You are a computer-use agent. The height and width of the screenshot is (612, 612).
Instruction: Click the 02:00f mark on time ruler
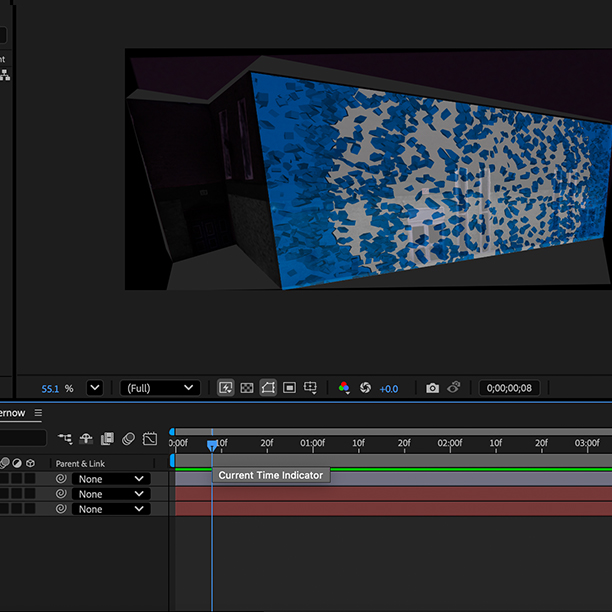[x=450, y=443]
